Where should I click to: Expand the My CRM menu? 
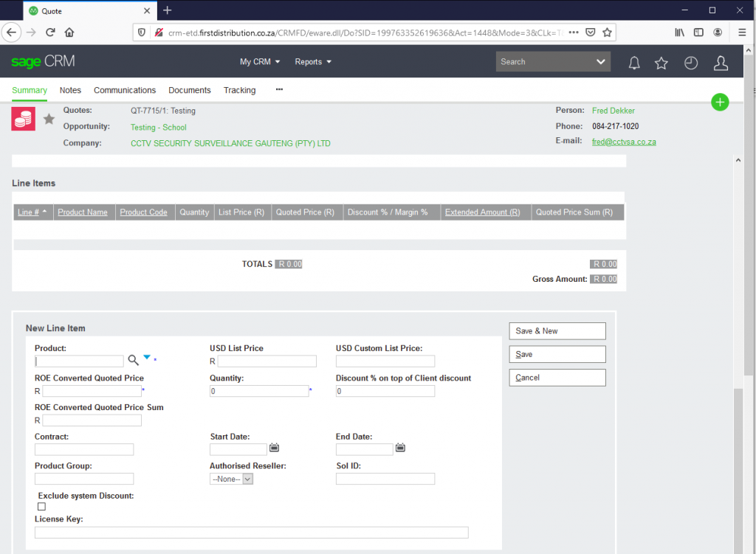click(x=260, y=62)
